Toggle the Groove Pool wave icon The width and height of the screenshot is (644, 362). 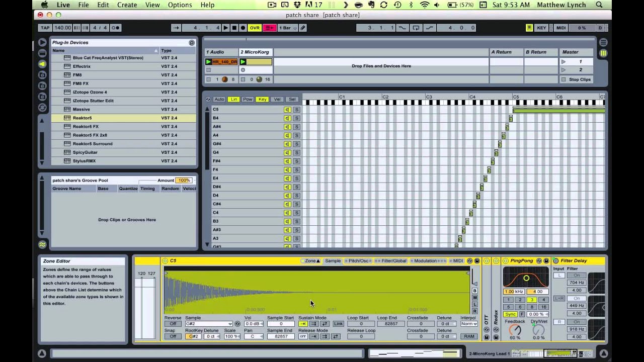pyautogui.click(x=42, y=244)
